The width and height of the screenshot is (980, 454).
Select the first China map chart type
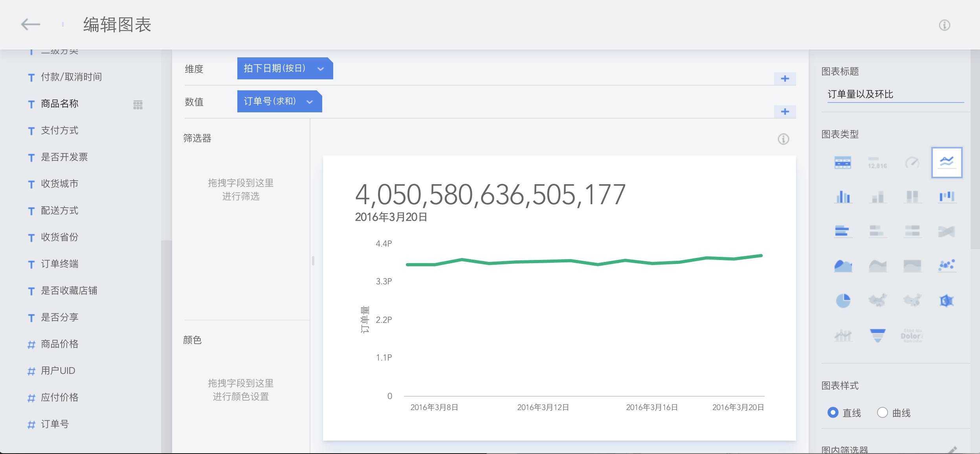(x=877, y=300)
